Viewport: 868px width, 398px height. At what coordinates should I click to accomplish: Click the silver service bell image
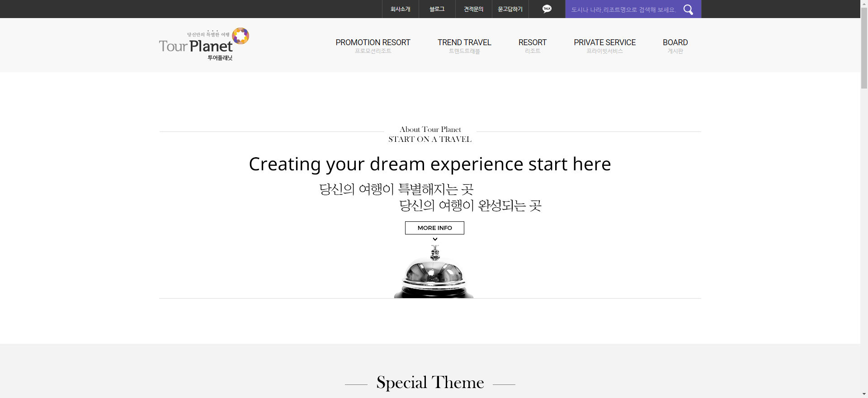pos(434,272)
